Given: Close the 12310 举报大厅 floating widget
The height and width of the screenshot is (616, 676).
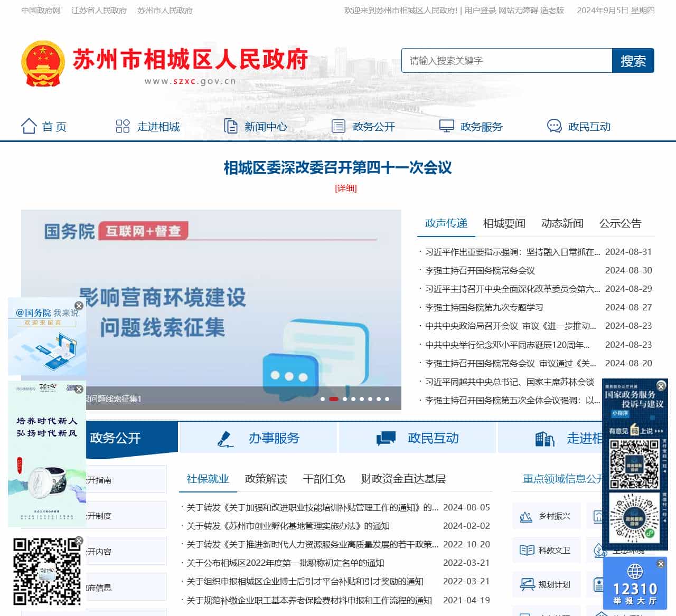Looking at the screenshot, I should tap(661, 564).
